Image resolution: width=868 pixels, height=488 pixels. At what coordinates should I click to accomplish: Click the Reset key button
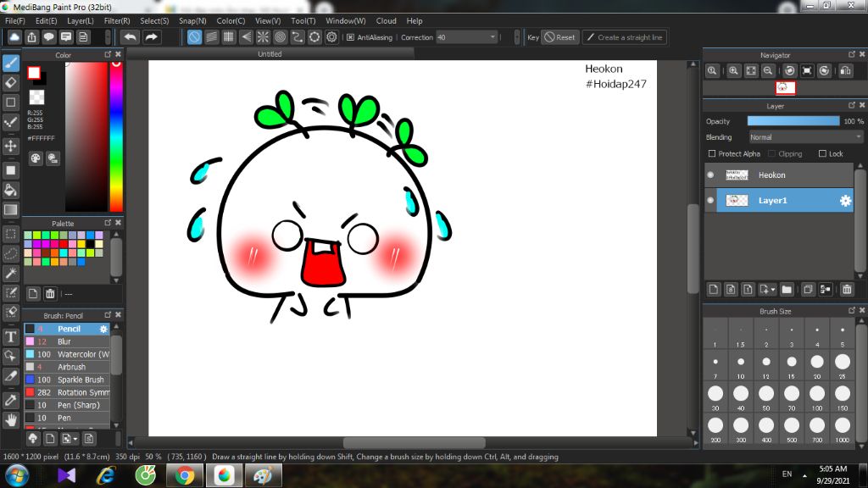(x=559, y=37)
